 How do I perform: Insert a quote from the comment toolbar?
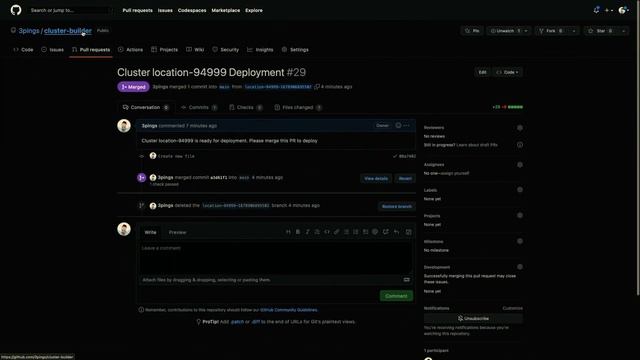click(x=317, y=232)
